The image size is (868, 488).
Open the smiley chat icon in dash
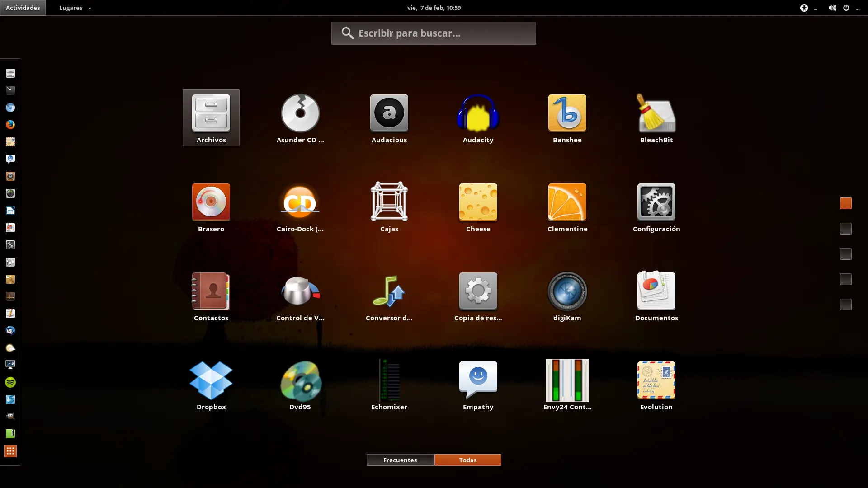10,159
